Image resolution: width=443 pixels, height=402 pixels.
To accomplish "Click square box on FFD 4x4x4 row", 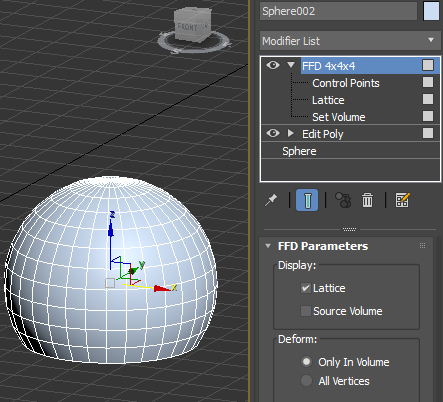I will pos(428,65).
